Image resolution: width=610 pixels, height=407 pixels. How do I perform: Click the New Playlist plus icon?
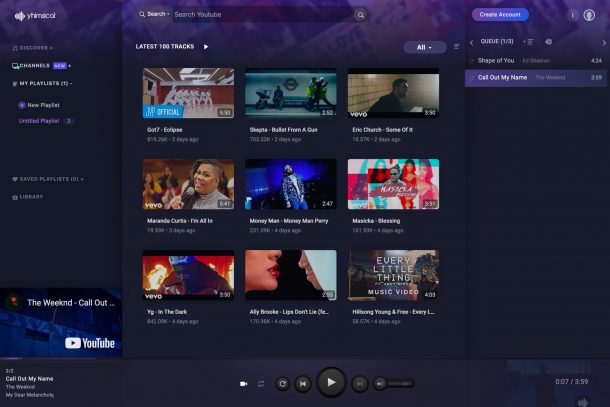pyautogui.click(x=22, y=105)
